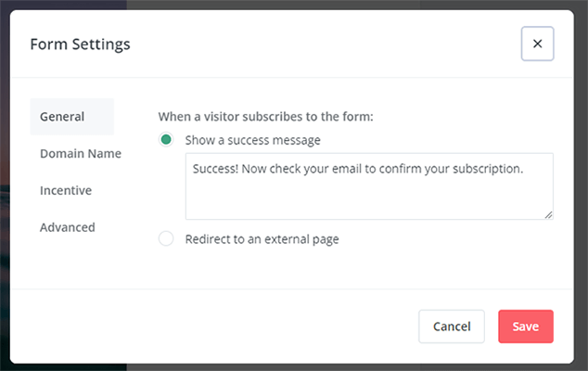Place cursor after "subscription." in the message

525,170
